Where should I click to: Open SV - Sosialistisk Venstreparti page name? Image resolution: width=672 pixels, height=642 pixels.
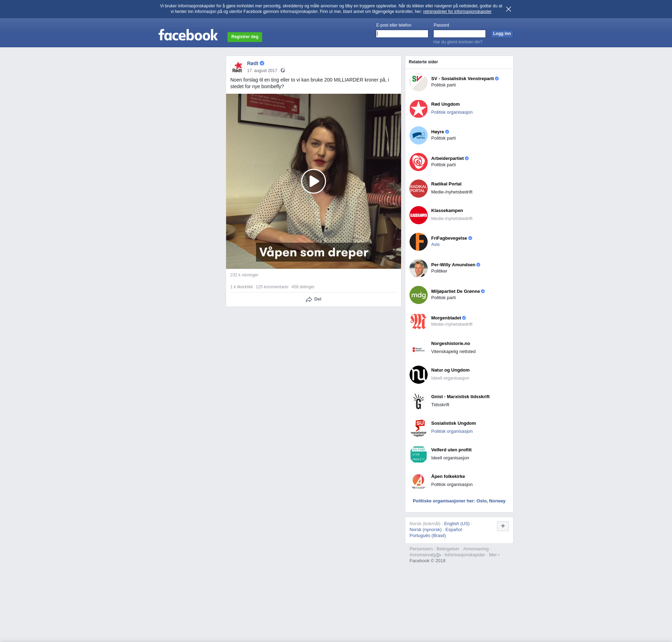462,79
